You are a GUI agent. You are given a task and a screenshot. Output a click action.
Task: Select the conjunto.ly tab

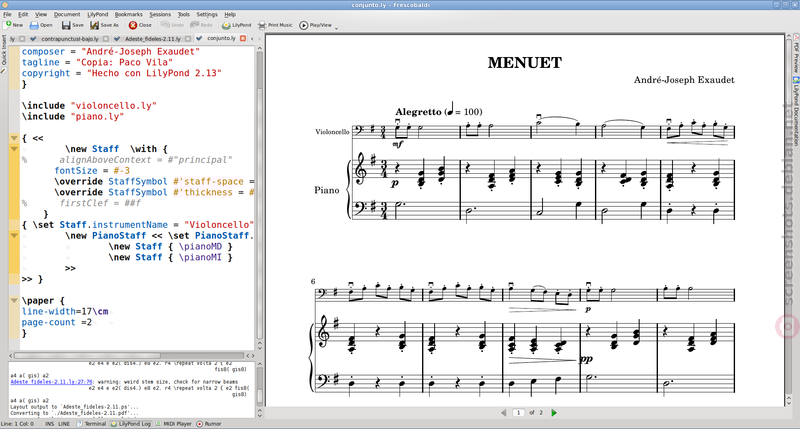point(221,38)
